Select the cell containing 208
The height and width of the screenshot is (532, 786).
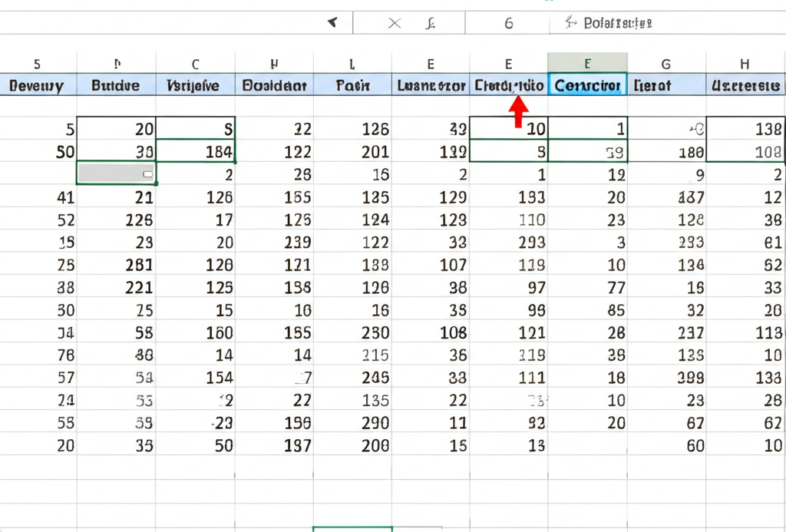click(353, 445)
